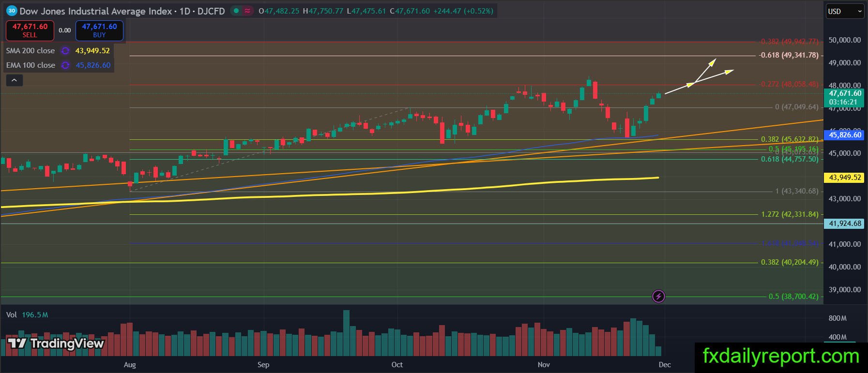Click the purple icon beside EMA 100 close

click(65, 65)
